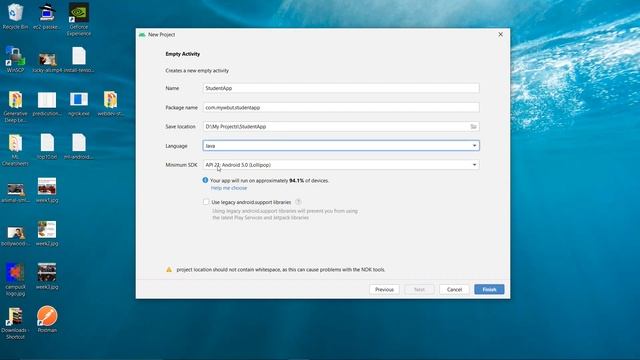Click the Previous button

pos(384,289)
